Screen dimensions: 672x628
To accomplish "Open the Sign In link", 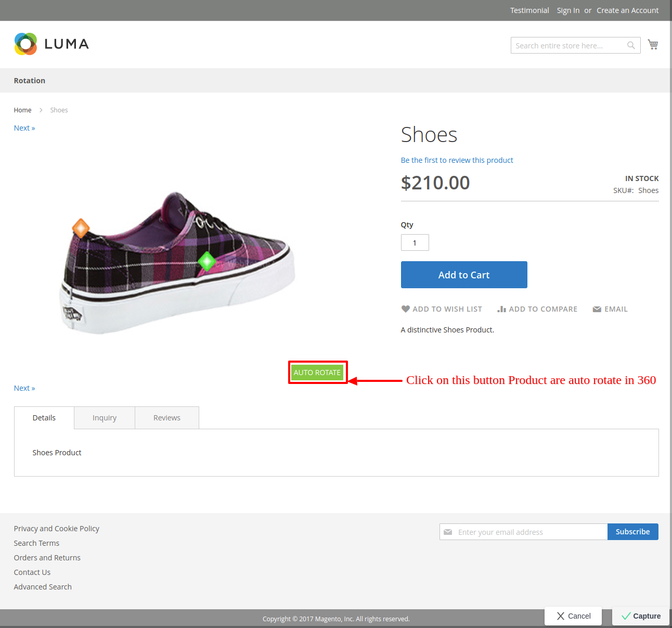I will pyautogui.click(x=568, y=10).
